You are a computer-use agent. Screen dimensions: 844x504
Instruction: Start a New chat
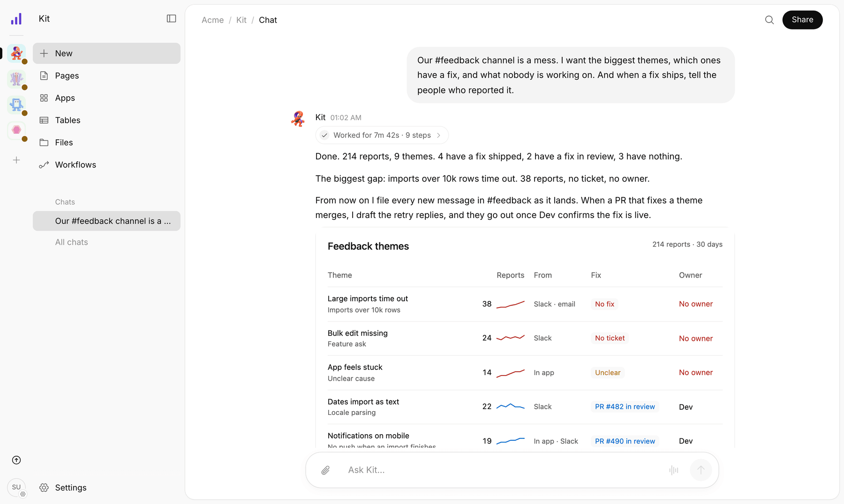106,53
